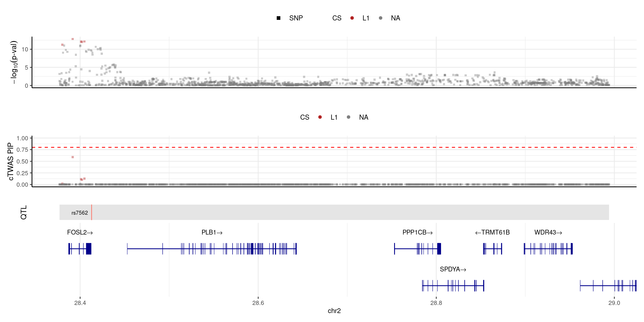Click the red L1 dot in the cTWAS PIP legend
The image size is (644, 322).
(x=320, y=117)
